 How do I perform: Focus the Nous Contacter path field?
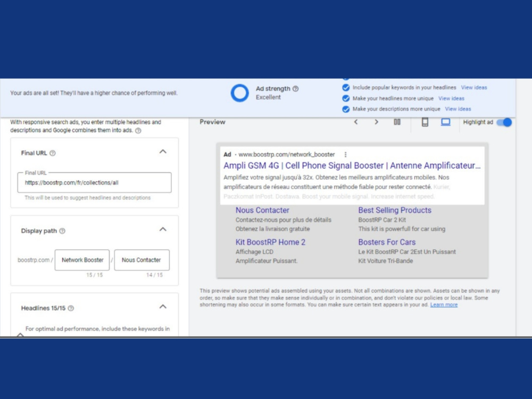pos(142,260)
